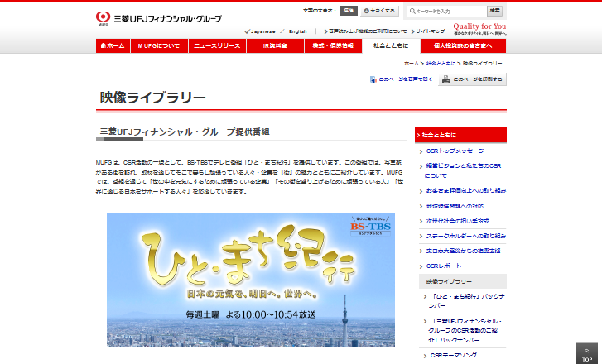
Task: Open 三菱UFJフィナンシャル・グループのCSR活動のご紹介 バックナンバー link
Action: (x=465, y=331)
